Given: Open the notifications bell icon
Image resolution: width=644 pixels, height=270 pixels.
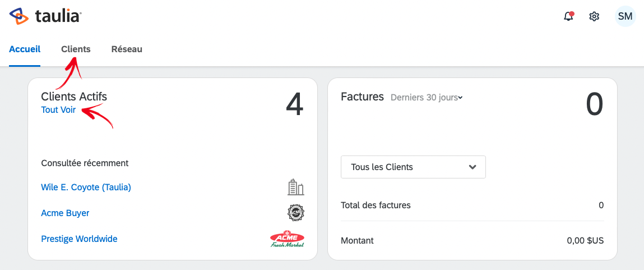Looking at the screenshot, I should (568, 16).
